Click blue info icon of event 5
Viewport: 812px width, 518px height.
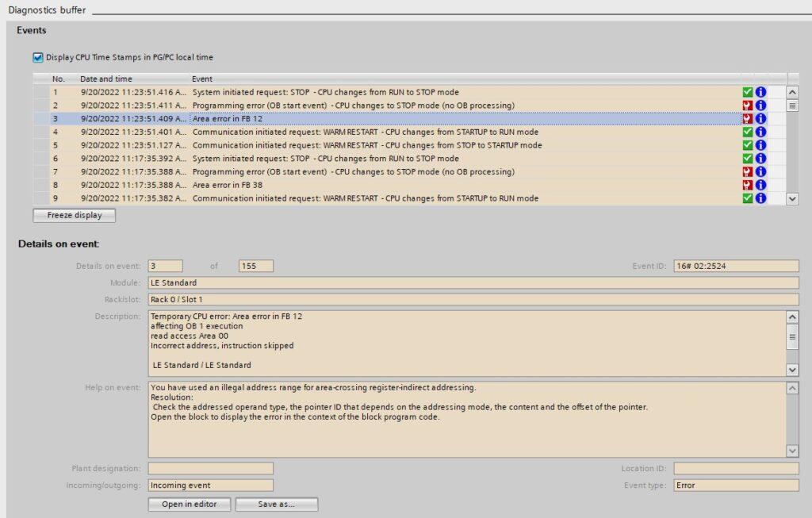click(x=760, y=145)
